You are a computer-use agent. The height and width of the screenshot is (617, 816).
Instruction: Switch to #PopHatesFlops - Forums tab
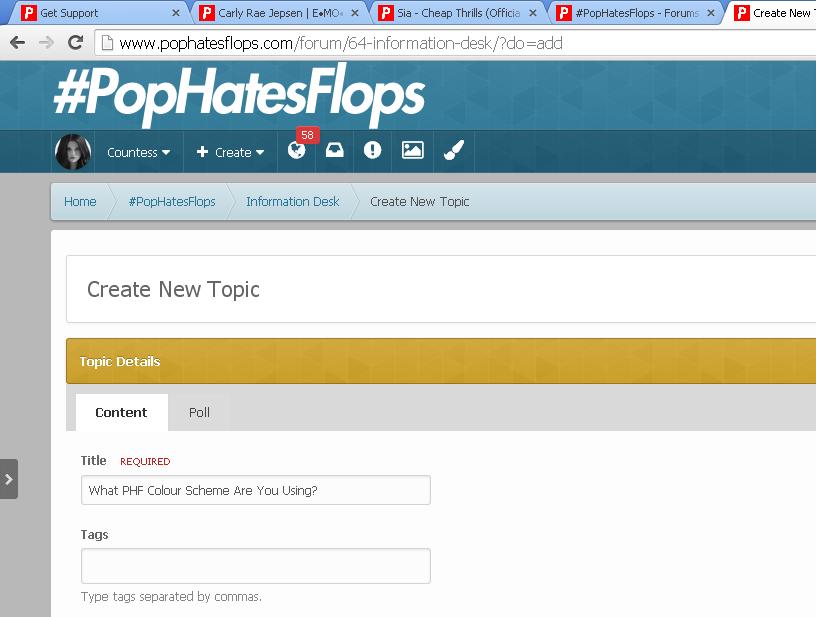[x=636, y=13]
